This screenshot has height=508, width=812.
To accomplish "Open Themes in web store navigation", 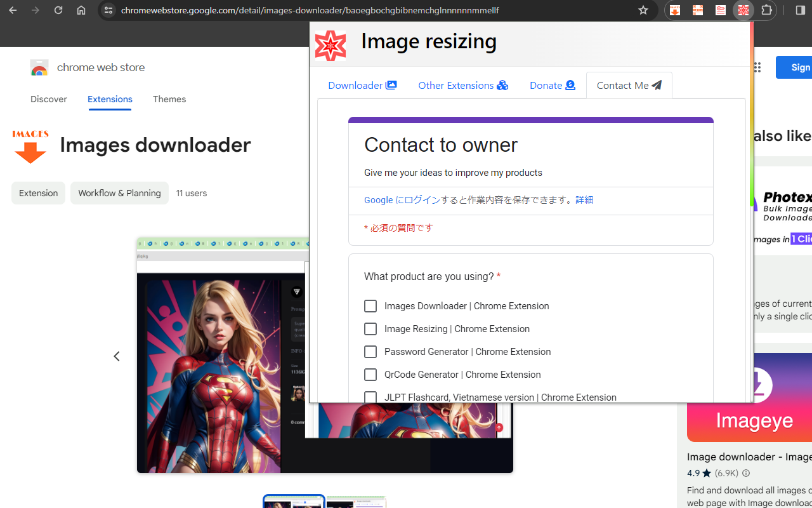I will click(169, 99).
